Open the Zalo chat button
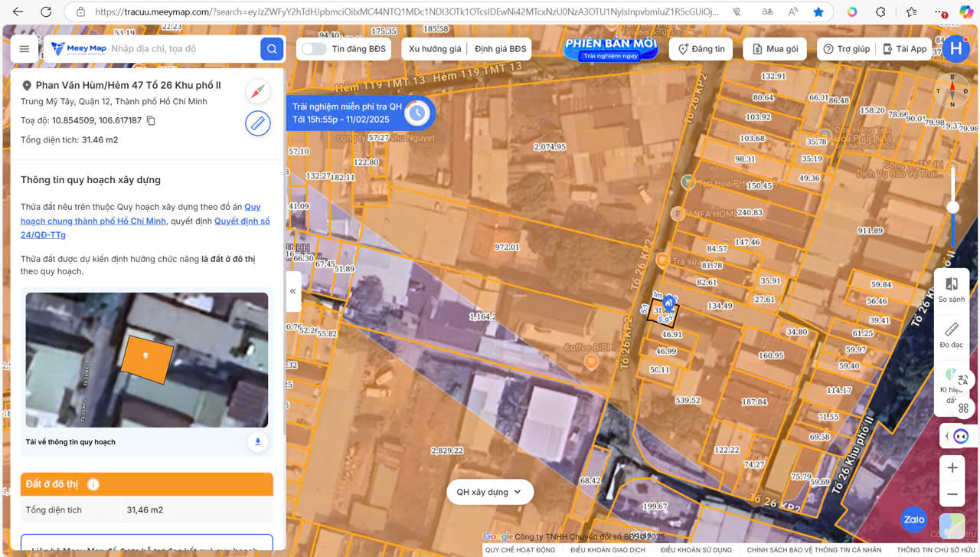Viewport: 980px width, 557px height. click(x=913, y=519)
